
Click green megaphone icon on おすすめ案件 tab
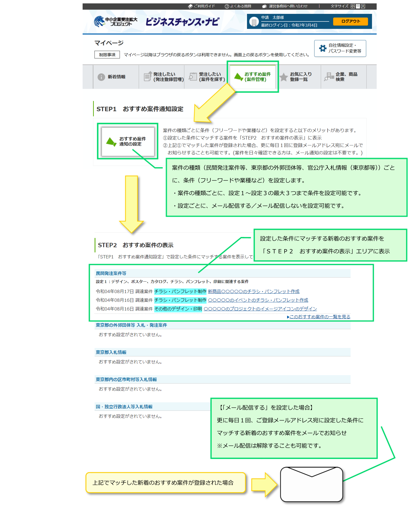(x=239, y=77)
